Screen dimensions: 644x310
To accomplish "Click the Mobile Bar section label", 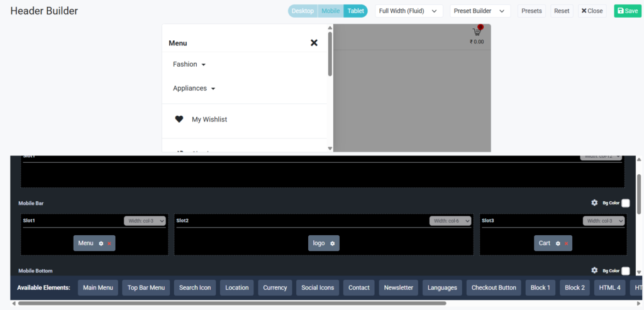I will pyautogui.click(x=31, y=203).
